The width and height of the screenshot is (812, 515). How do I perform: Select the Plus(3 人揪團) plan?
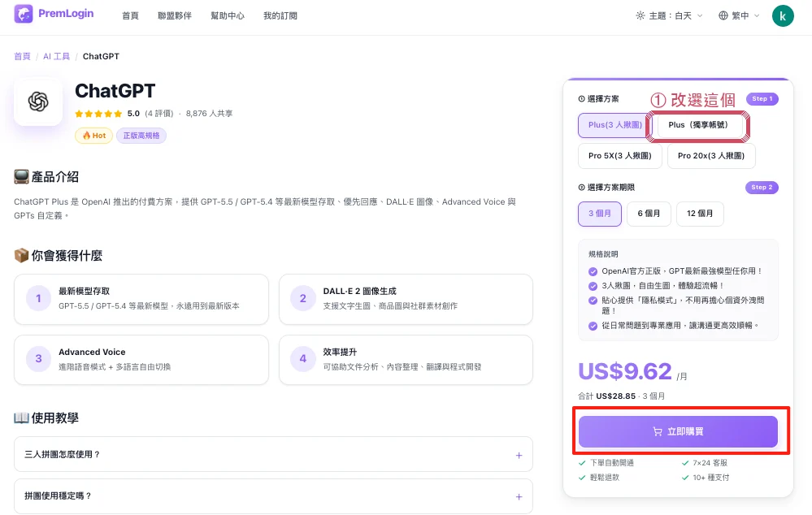(614, 125)
